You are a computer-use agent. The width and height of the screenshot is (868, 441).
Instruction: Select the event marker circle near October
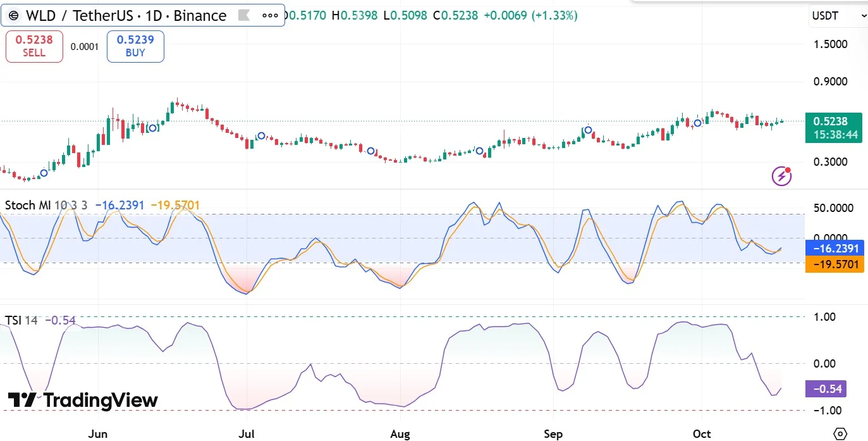point(697,123)
